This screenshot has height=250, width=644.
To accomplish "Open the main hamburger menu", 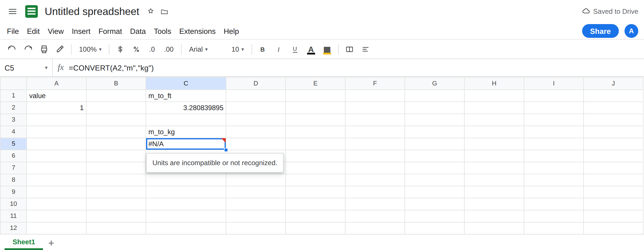I will coord(13,11).
